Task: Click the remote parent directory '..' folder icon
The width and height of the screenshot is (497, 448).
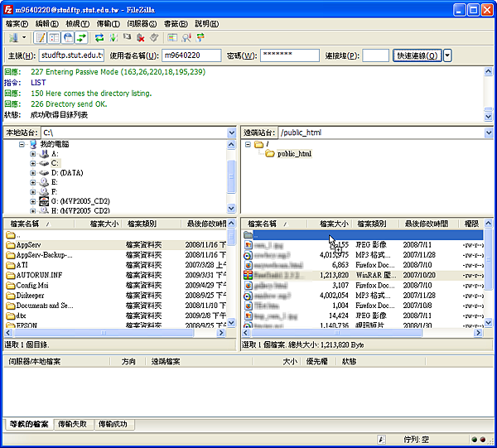Action: (248, 235)
